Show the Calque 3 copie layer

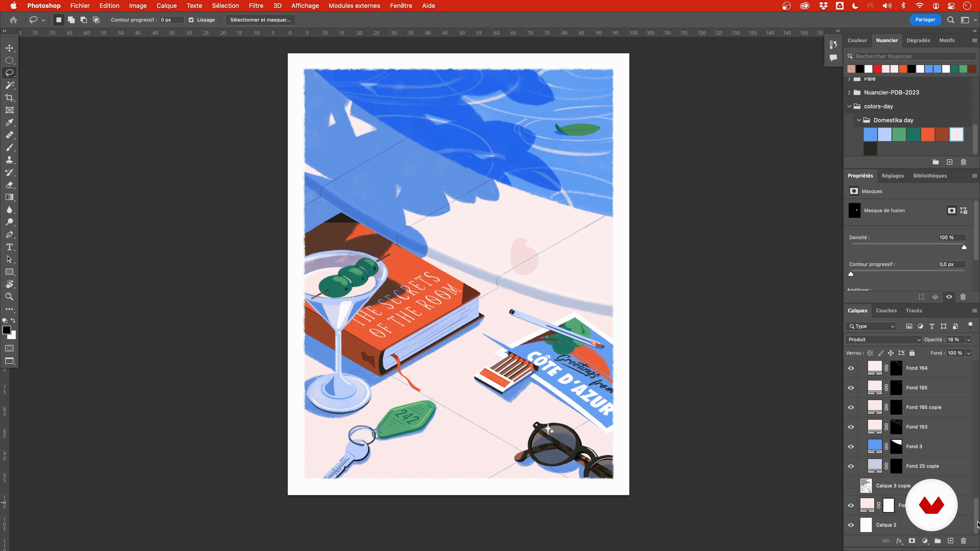point(851,486)
